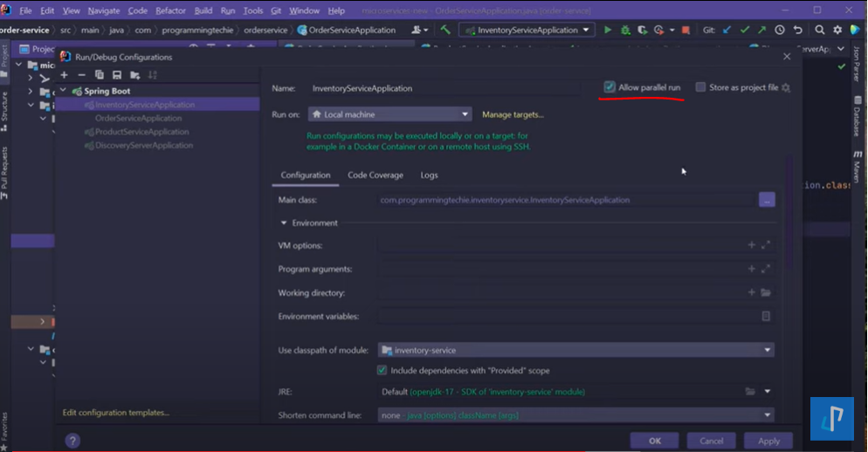Browse for main class with ellipsis button
This screenshot has height=452, width=868.
point(767,201)
